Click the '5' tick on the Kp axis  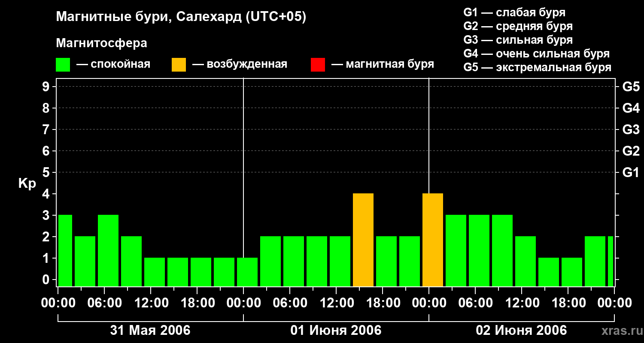pyautogui.click(x=47, y=172)
